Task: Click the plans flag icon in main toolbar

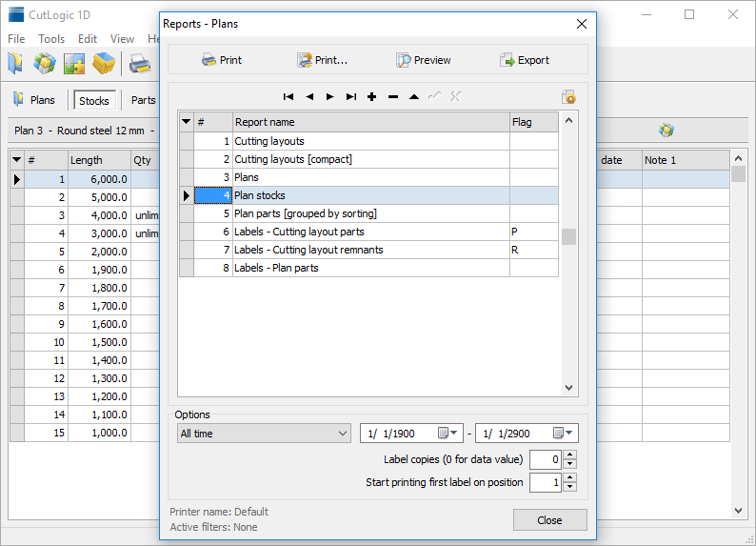Action: point(15,64)
